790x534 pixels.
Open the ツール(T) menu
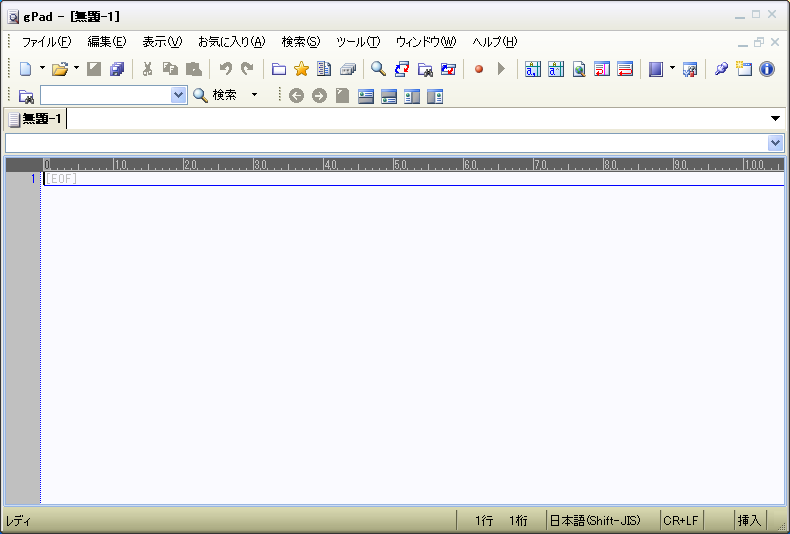(357, 42)
